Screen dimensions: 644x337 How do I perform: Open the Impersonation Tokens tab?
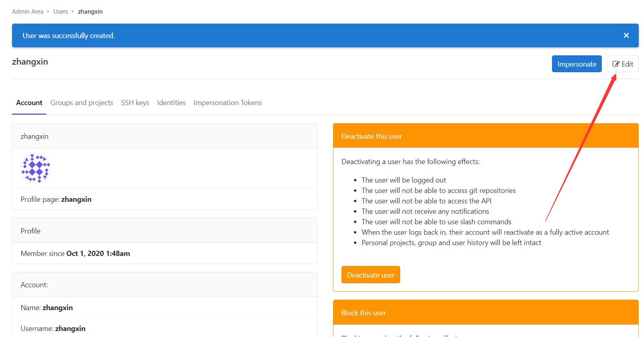pos(227,103)
